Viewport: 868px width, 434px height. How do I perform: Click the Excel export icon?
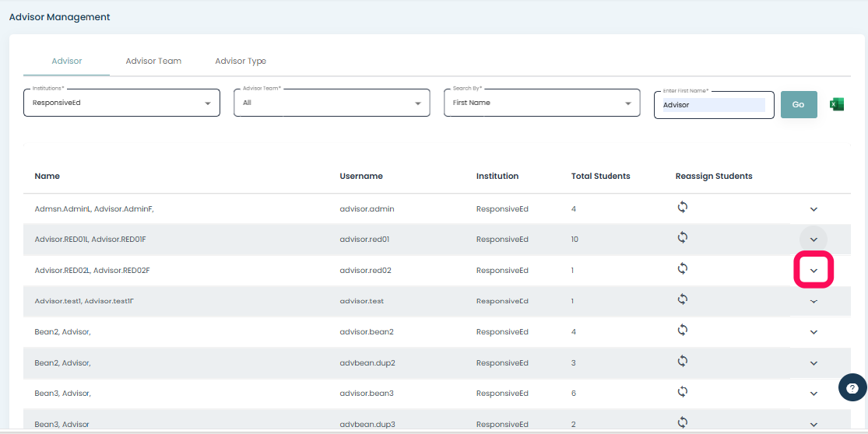(837, 104)
